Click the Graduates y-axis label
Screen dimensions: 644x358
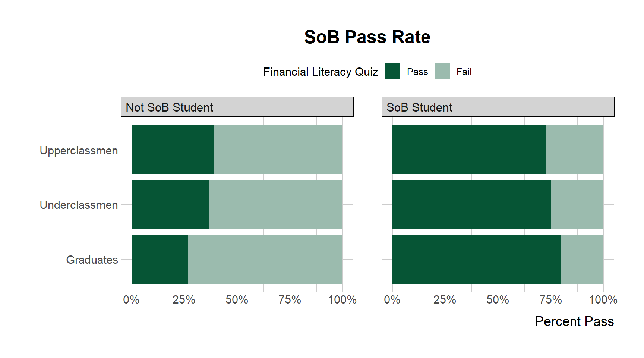[92, 260]
